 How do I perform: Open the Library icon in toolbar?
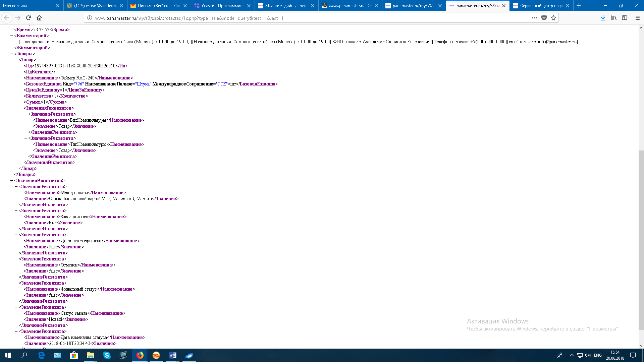pos(613,18)
